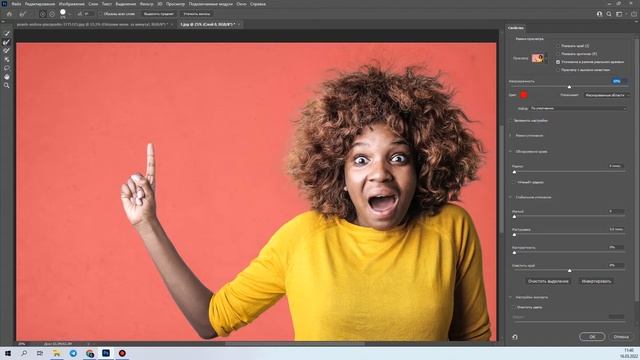Collapse the Edge Detection section

pyautogui.click(x=510, y=152)
